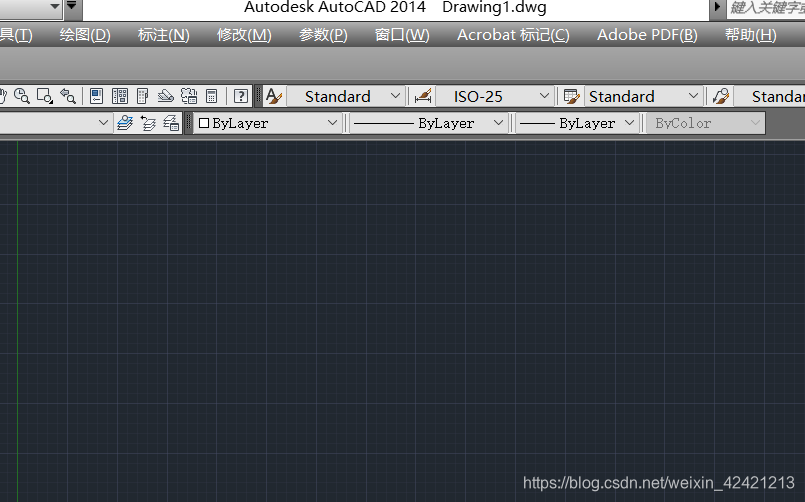
Task: Open the ByLayer lineweight dropdown
Action: point(577,123)
